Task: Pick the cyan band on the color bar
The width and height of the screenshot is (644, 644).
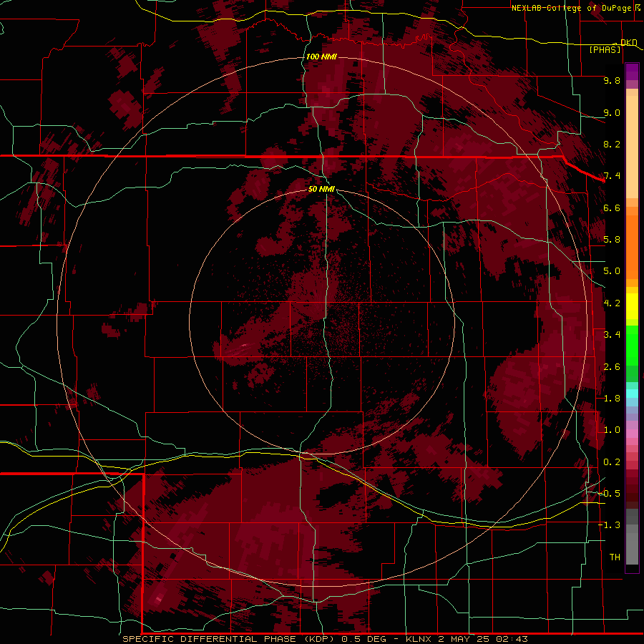Action: tap(632, 394)
